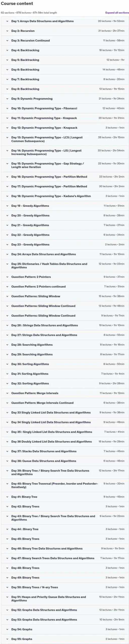The height and width of the screenshot is (644, 129).
Task: Expand all sections link
Action: click(x=117, y=13)
